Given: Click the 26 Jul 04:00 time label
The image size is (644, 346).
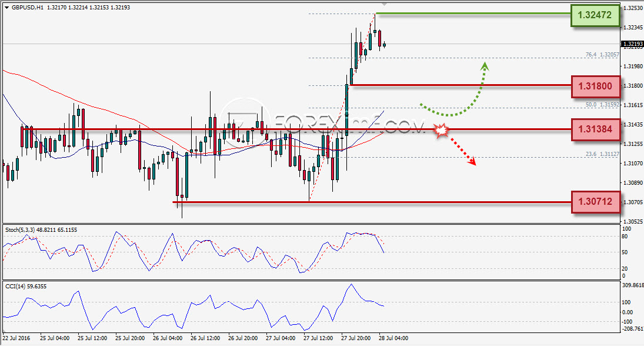Looking at the screenshot, I should click(168, 338).
